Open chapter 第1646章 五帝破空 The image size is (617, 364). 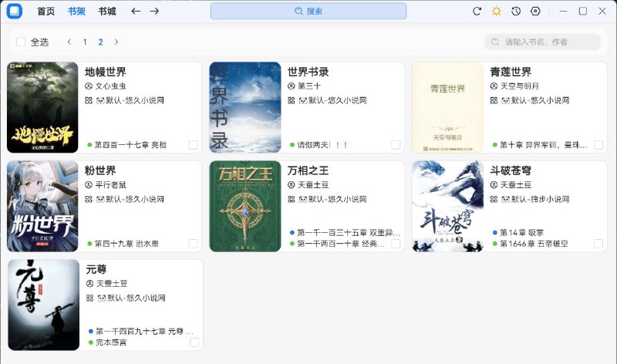(x=534, y=244)
